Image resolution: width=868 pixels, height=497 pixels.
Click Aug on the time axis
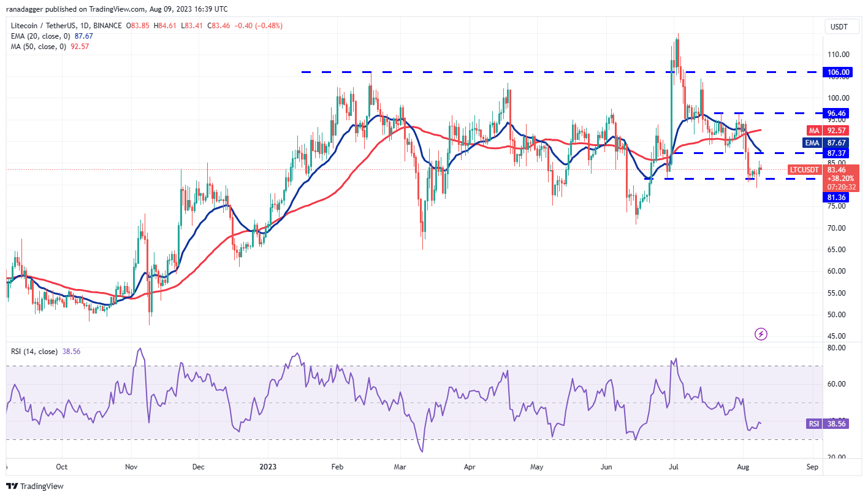tap(743, 467)
